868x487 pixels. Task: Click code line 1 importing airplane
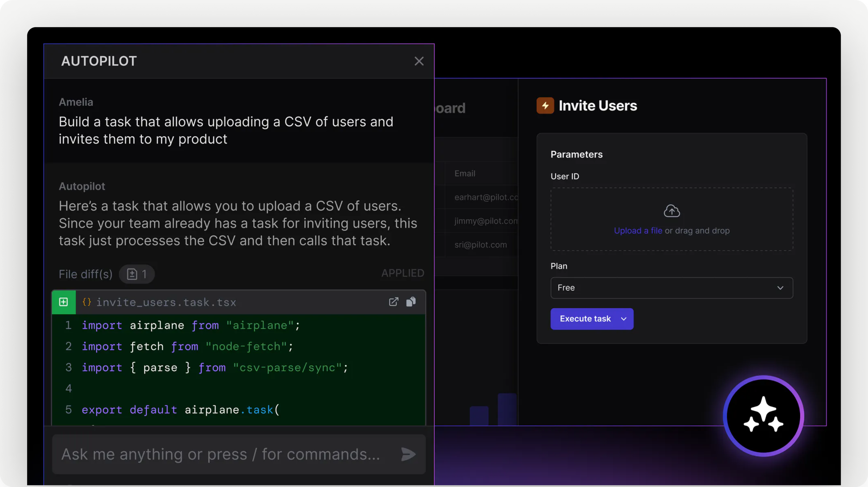click(191, 325)
